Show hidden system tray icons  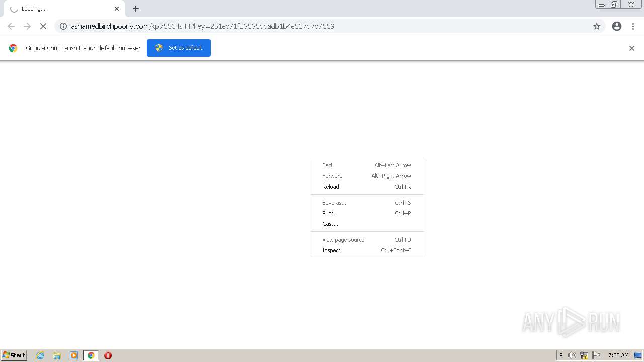pyautogui.click(x=561, y=355)
